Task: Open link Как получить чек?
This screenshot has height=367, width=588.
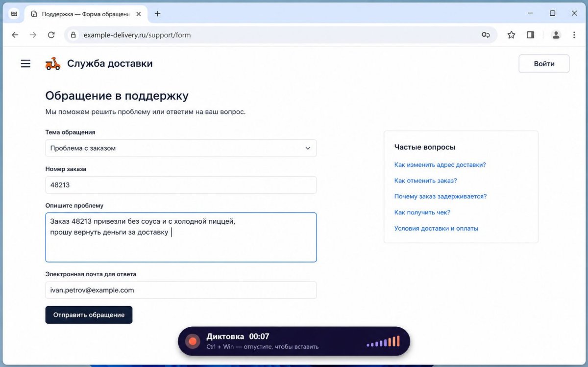Action: 422,212
